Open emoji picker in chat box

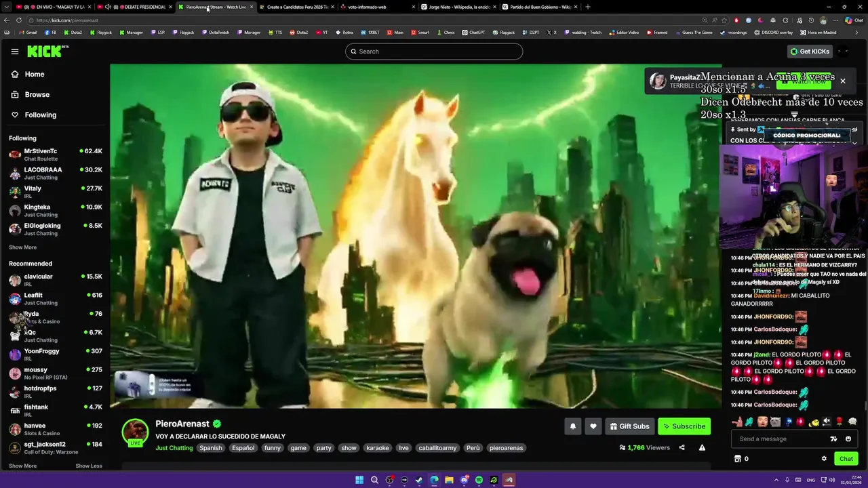848,439
